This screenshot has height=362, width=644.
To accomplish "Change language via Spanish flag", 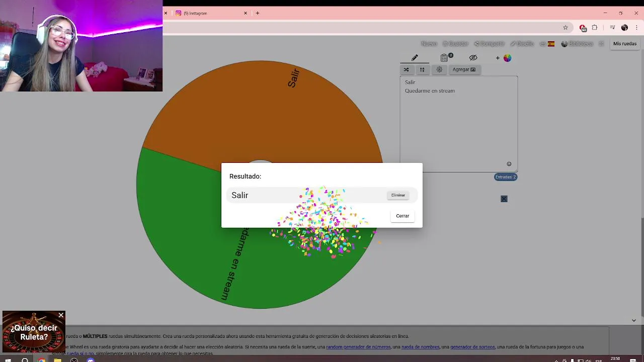I will click(x=547, y=44).
